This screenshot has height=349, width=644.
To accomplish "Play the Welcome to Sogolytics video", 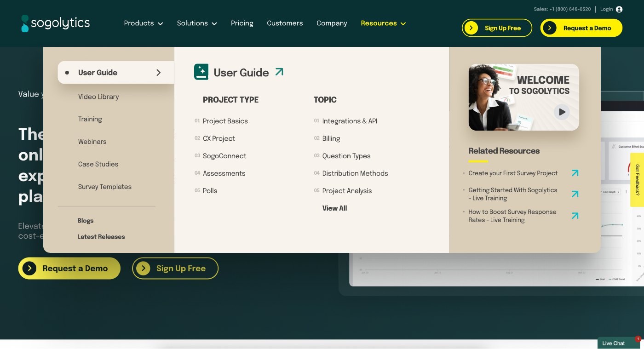I will click(561, 112).
